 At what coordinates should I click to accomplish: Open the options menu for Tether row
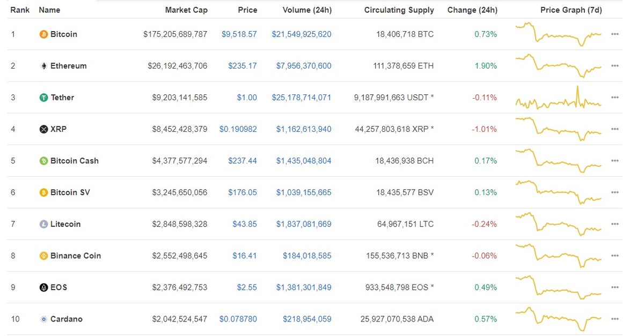pos(615,97)
